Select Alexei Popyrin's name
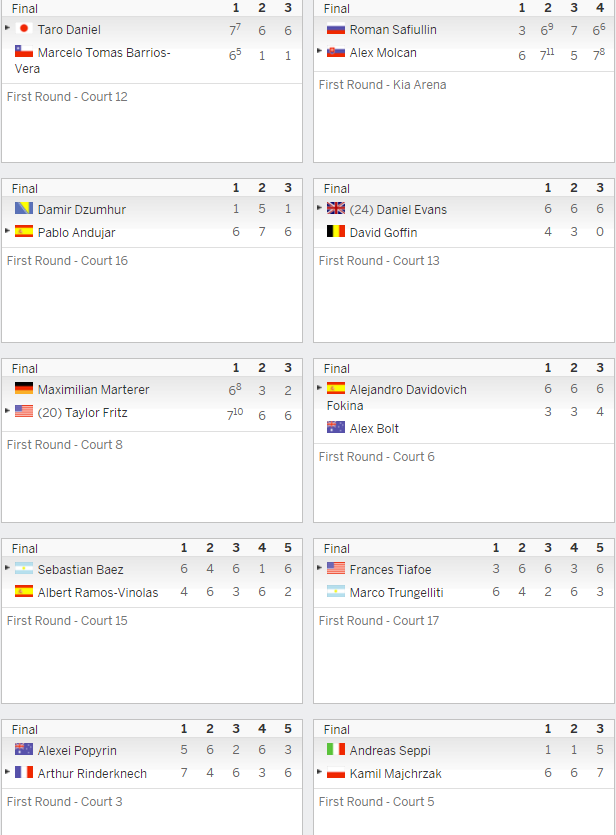Viewport: 616px width, 835px height. [77, 751]
